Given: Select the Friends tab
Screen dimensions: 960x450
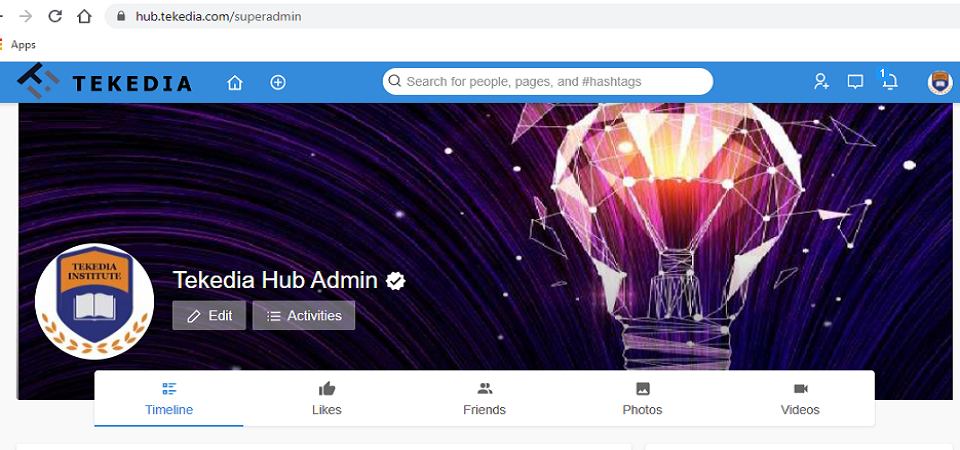Looking at the screenshot, I should pos(485,398).
